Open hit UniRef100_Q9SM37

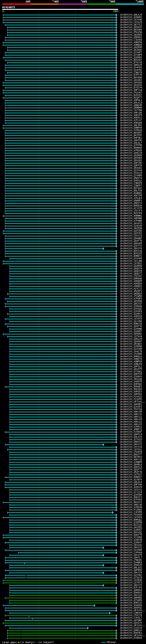point(131,27)
